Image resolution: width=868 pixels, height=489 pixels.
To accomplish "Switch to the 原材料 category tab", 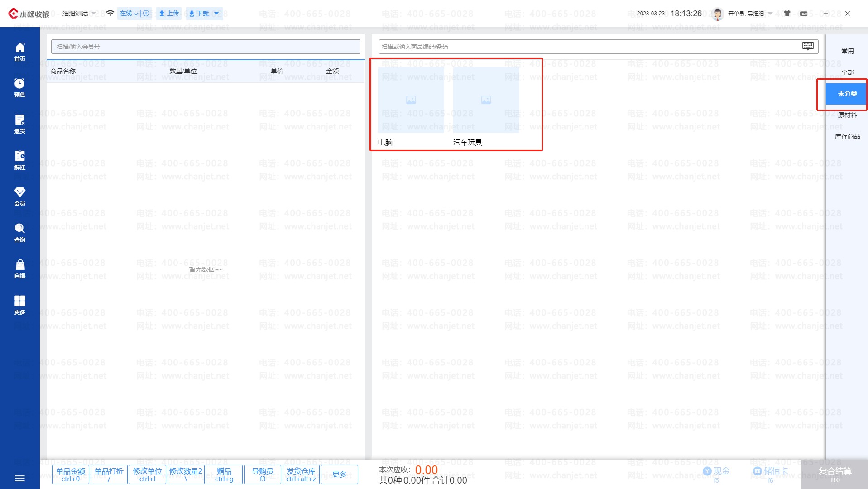I will pyautogui.click(x=847, y=115).
